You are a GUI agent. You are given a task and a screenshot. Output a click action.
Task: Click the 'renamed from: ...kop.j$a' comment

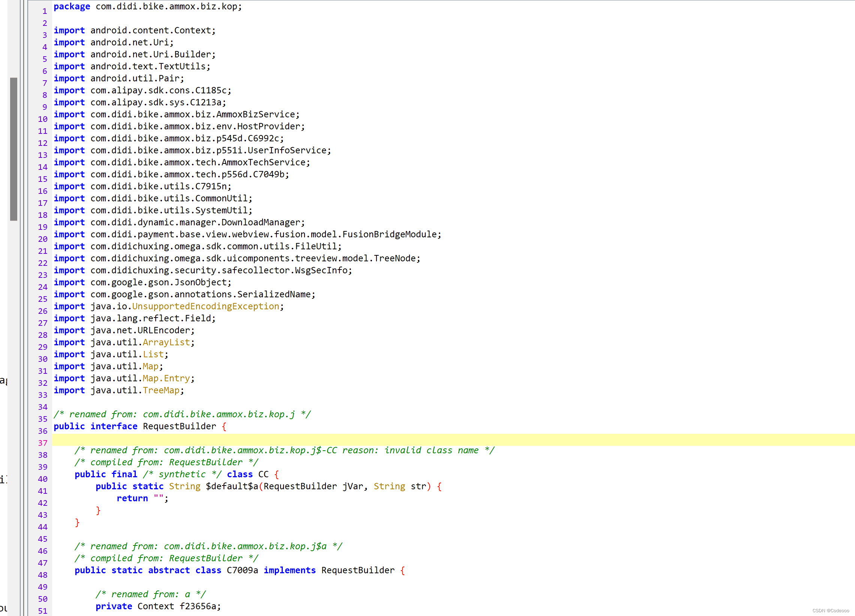click(x=208, y=546)
